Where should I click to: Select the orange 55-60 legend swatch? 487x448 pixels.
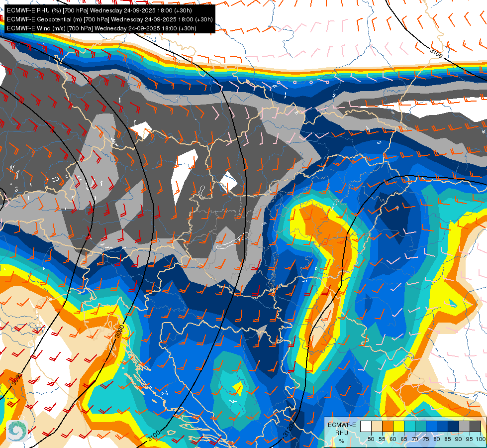coord(388,426)
